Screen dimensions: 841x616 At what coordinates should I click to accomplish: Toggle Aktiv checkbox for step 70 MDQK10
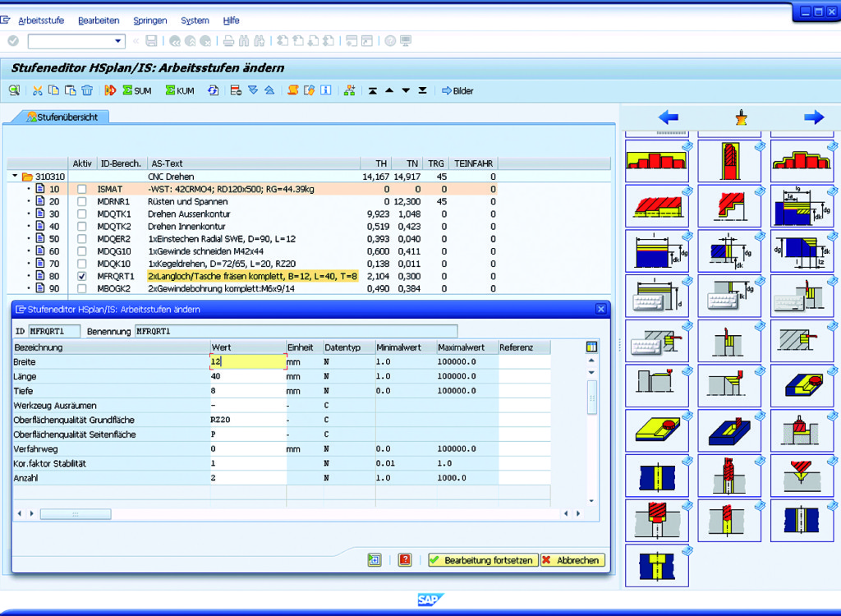[x=81, y=264]
